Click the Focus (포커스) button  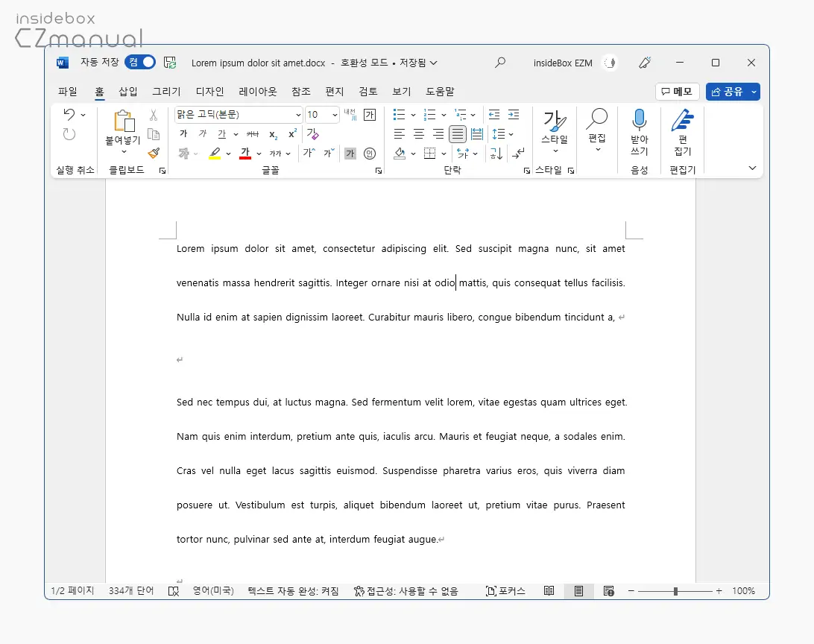tap(505, 591)
